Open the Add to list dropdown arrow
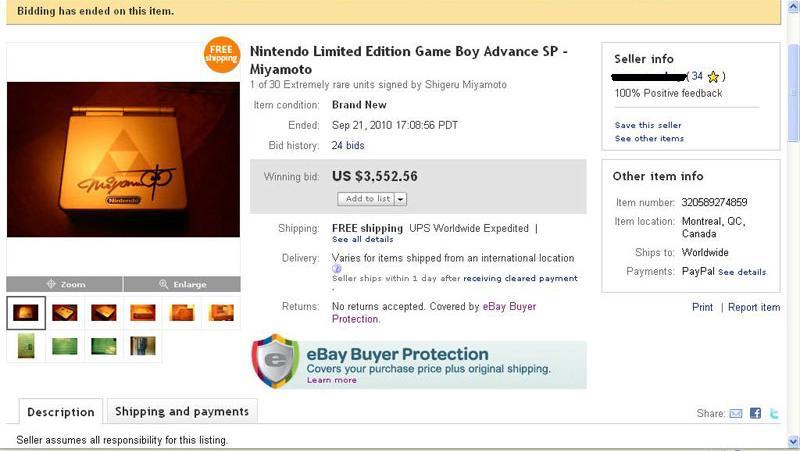The image size is (800, 451). coord(401,199)
